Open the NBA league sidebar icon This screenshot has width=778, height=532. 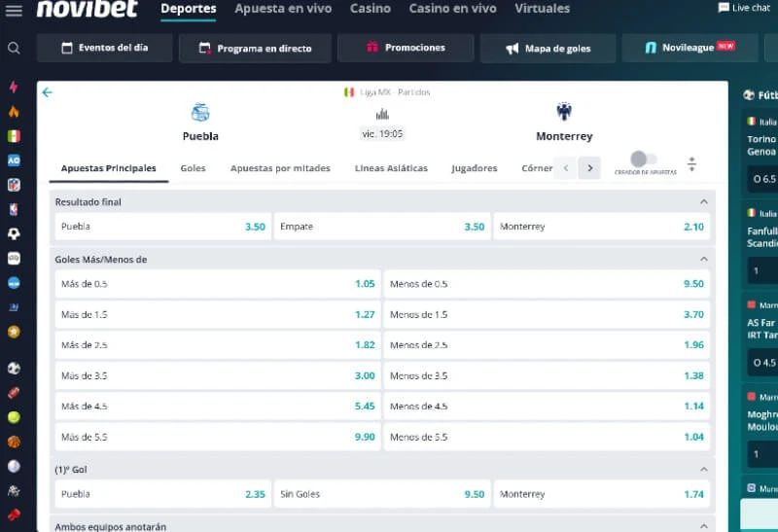click(14, 209)
